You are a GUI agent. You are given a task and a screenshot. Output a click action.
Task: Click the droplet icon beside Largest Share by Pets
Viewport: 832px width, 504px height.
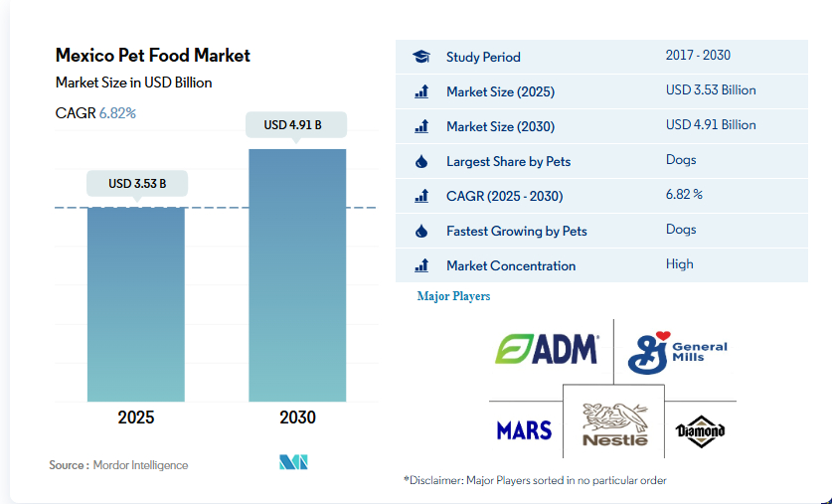click(x=420, y=161)
